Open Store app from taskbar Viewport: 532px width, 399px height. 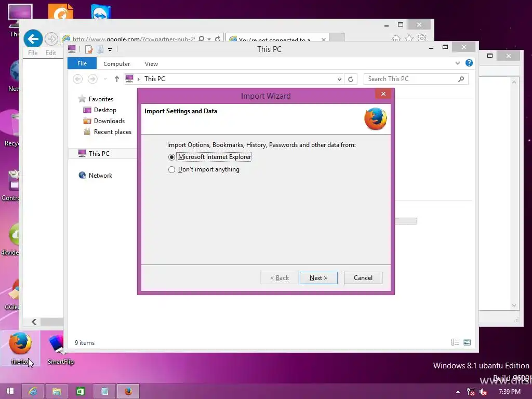(x=81, y=391)
